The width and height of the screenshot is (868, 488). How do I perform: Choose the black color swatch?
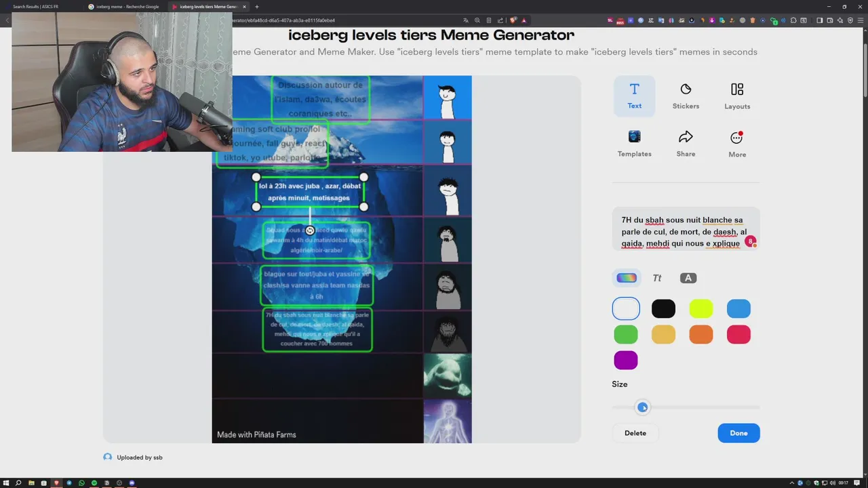click(x=663, y=308)
